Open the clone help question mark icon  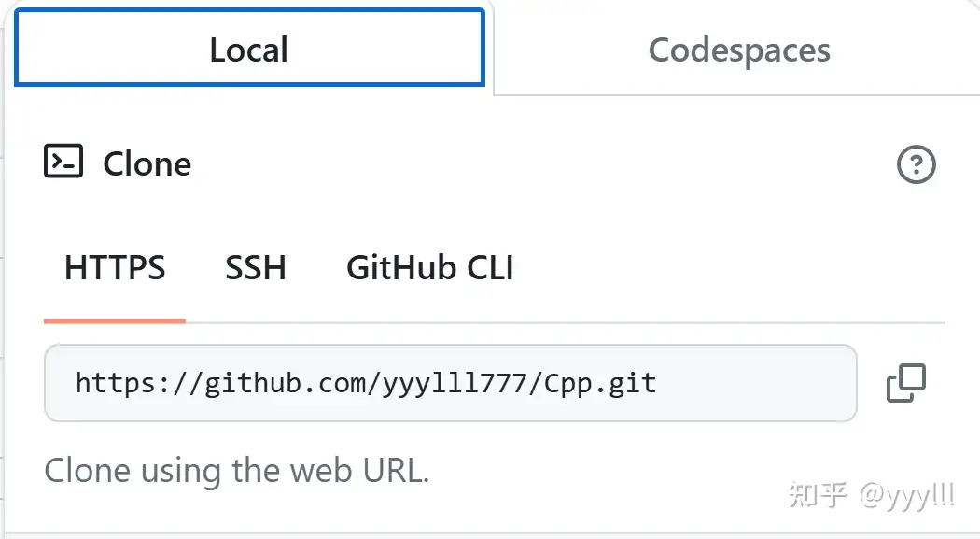click(x=916, y=164)
